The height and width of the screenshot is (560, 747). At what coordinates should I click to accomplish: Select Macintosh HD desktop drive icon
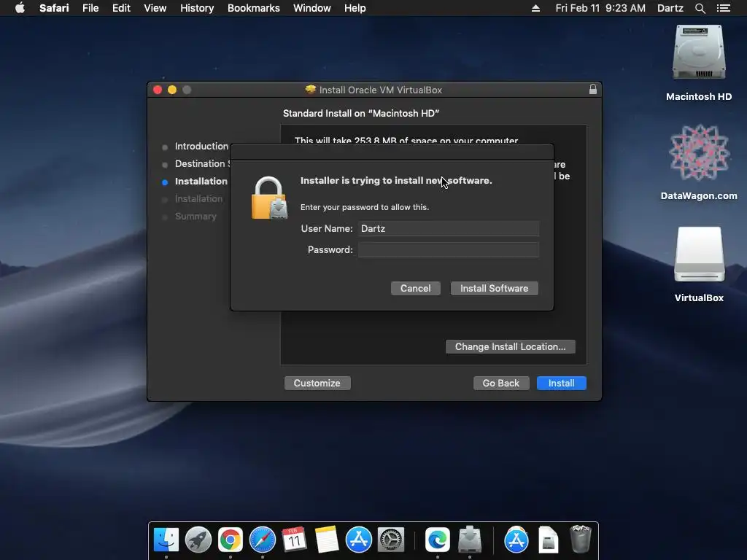[x=698, y=52]
